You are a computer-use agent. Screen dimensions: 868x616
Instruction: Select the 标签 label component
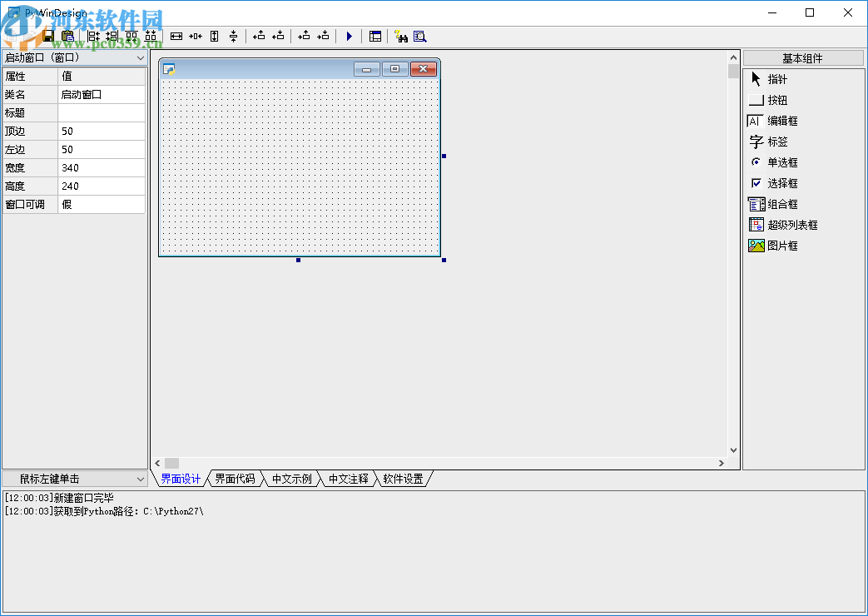pyautogui.click(x=768, y=142)
